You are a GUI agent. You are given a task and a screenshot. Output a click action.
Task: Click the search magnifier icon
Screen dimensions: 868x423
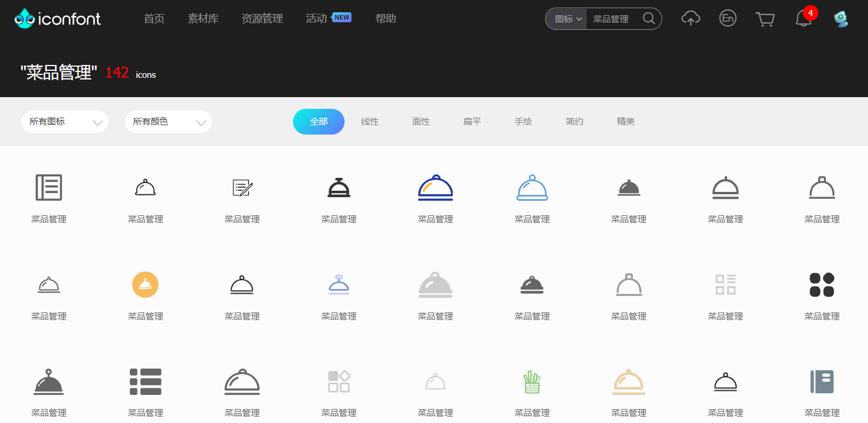pos(649,19)
